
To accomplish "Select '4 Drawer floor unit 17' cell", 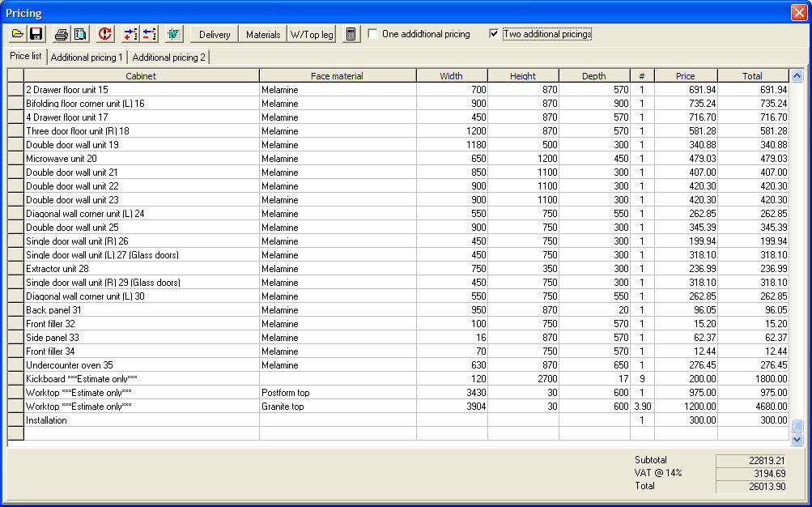I will (141, 117).
